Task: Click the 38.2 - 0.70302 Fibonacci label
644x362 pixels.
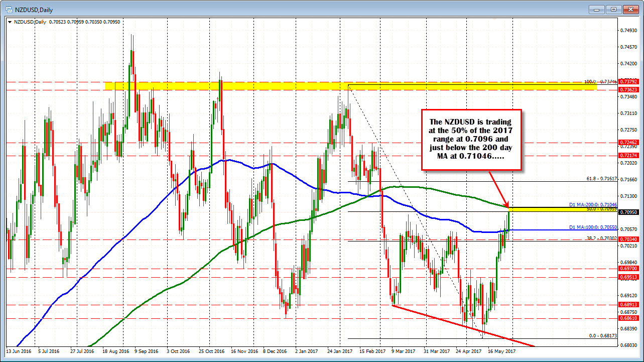Action: pos(601,238)
